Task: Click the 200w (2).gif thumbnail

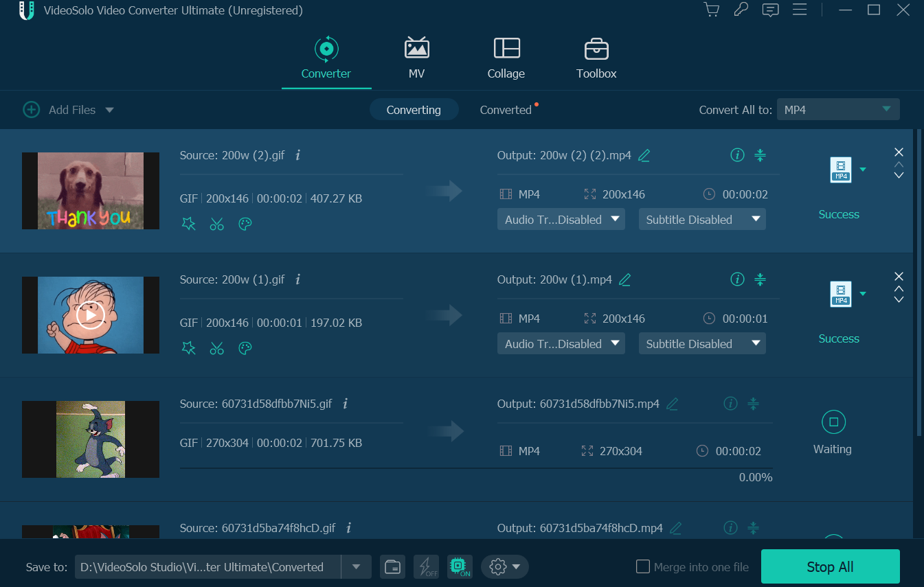Action: pos(91,191)
